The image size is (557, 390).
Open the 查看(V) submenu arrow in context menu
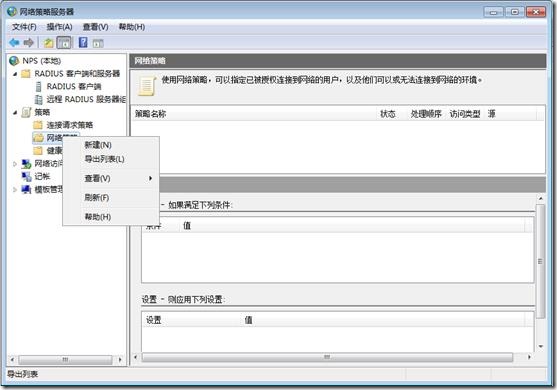pyautogui.click(x=151, y=178)
